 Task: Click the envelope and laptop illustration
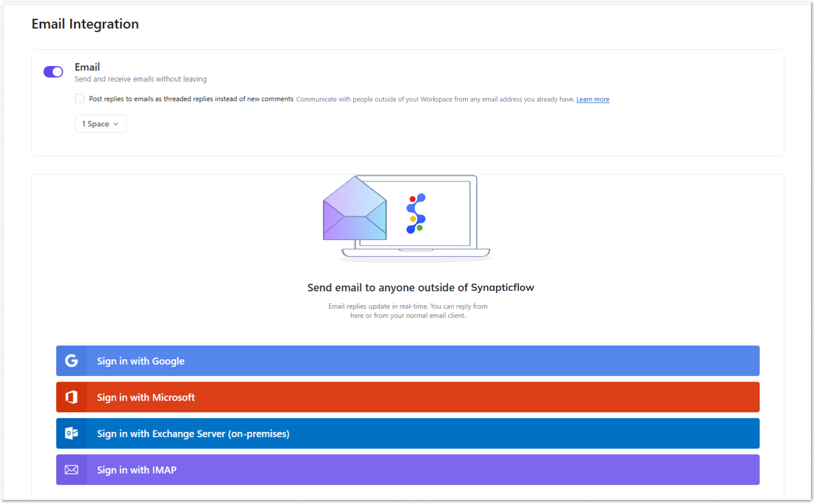[407, 218]
